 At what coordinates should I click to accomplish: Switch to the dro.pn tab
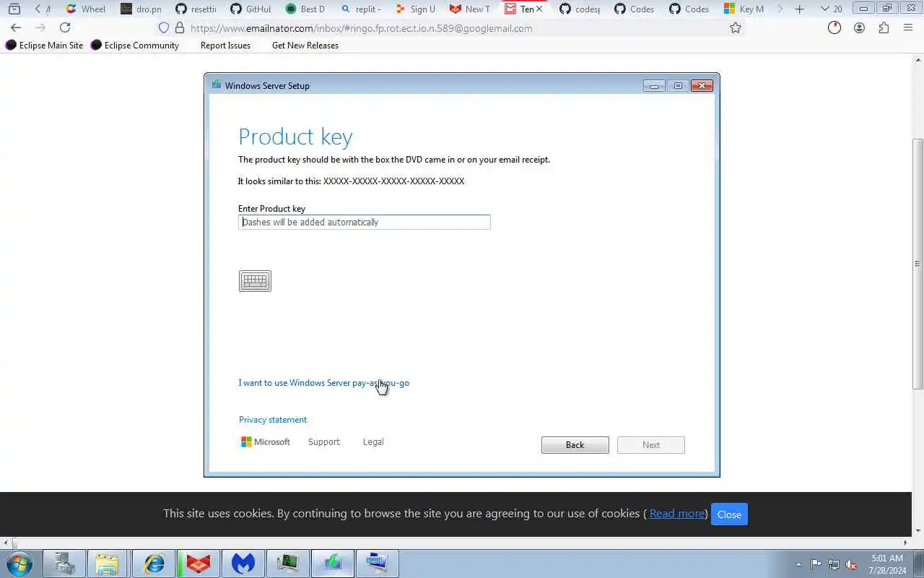pyautogui.click(x=141, y=9)
